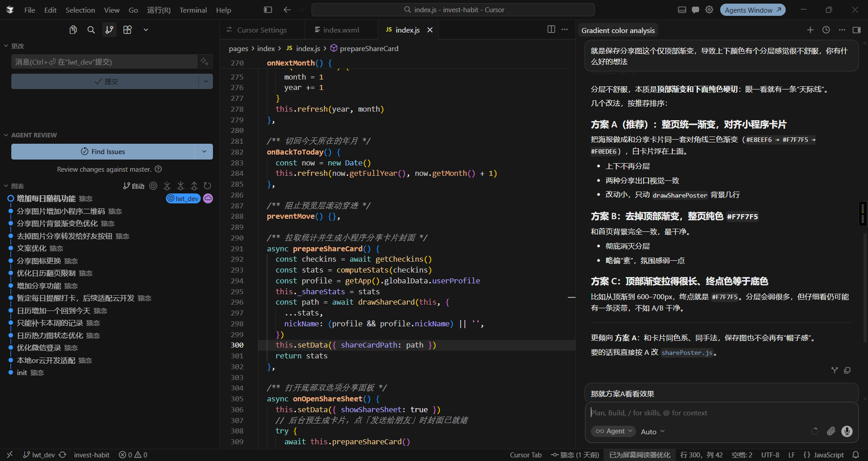Click the attach file paperclip icon
The height and width of the screenshot is (461, 868).
tap(831, 431)
